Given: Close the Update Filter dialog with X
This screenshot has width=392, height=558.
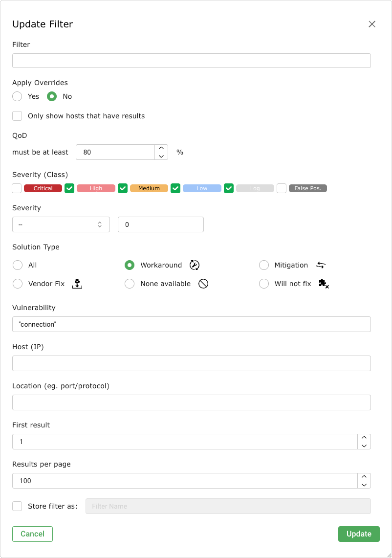Looking at the screenshot, I should (x=372, y=24).
